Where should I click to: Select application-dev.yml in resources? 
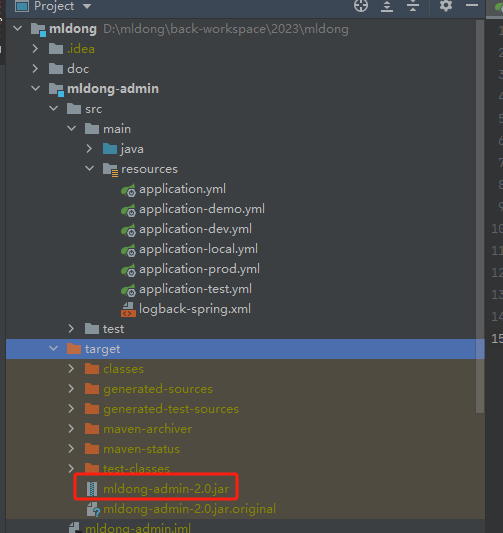[195, 229]
